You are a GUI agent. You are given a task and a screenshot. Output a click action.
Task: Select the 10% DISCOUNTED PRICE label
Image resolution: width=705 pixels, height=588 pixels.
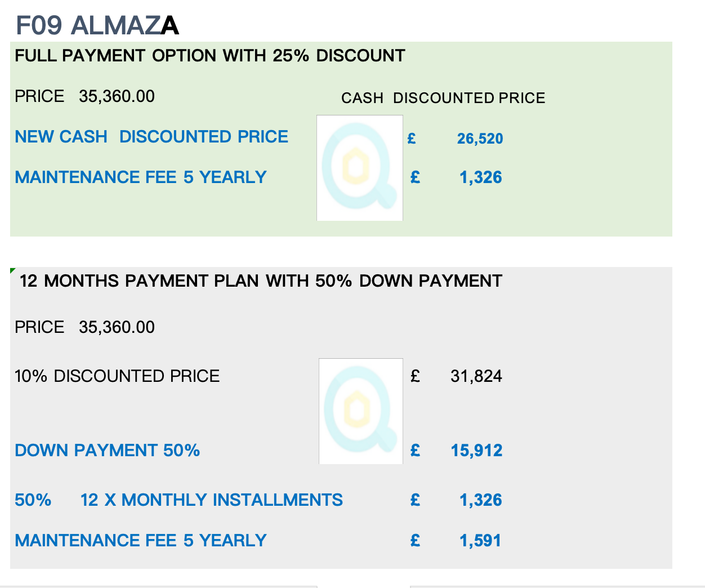tap(117, 376)
